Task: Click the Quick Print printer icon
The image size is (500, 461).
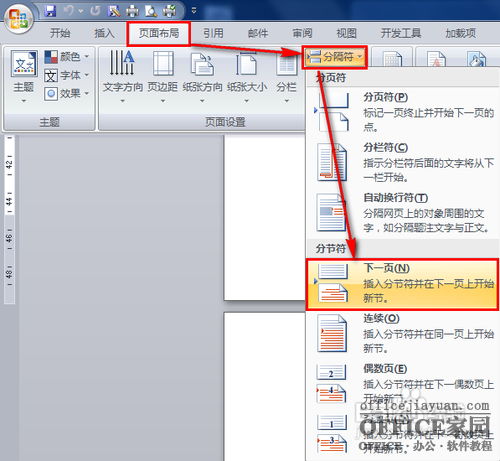Action: coord(132,11)
